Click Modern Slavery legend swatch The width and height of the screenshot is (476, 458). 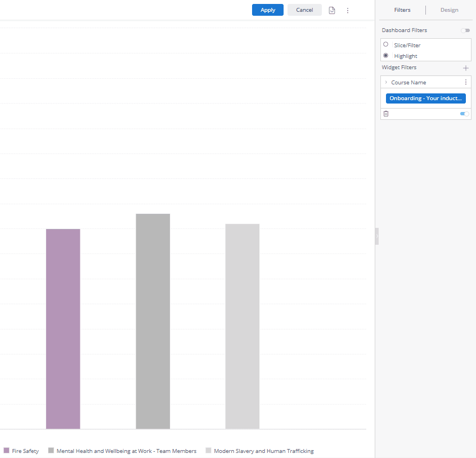click(x=208, y=451)
